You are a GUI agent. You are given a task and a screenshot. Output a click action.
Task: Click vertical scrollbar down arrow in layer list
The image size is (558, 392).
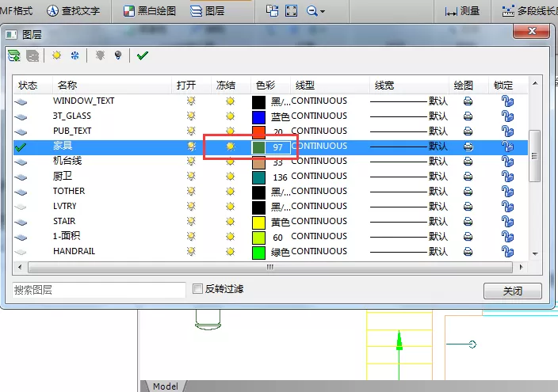pyautogui.click(x=535, y=254)
